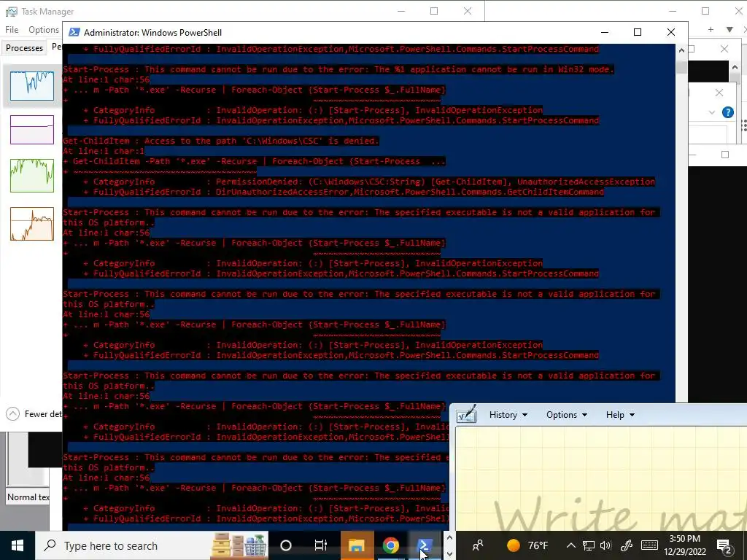Click the taskbar overflow up arrow
Viewport: 747px width, 560px height.
click(x=449, y=538)
